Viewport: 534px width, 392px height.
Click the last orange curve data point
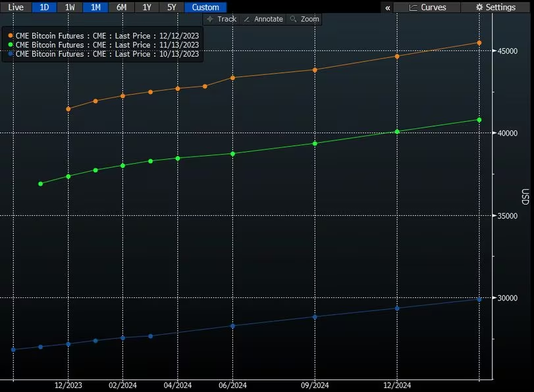pos(479,43)
